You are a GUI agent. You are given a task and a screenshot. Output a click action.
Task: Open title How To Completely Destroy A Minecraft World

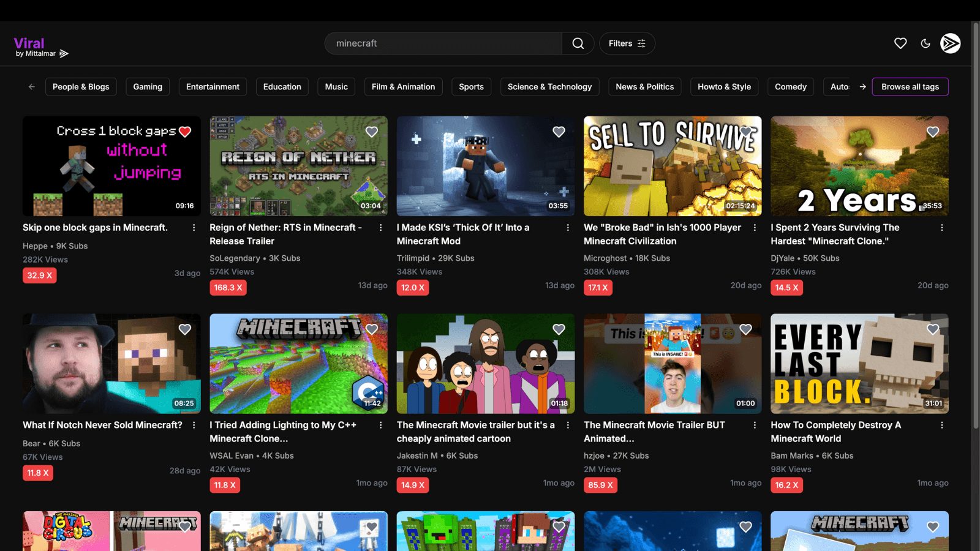[x=835, y=432]
